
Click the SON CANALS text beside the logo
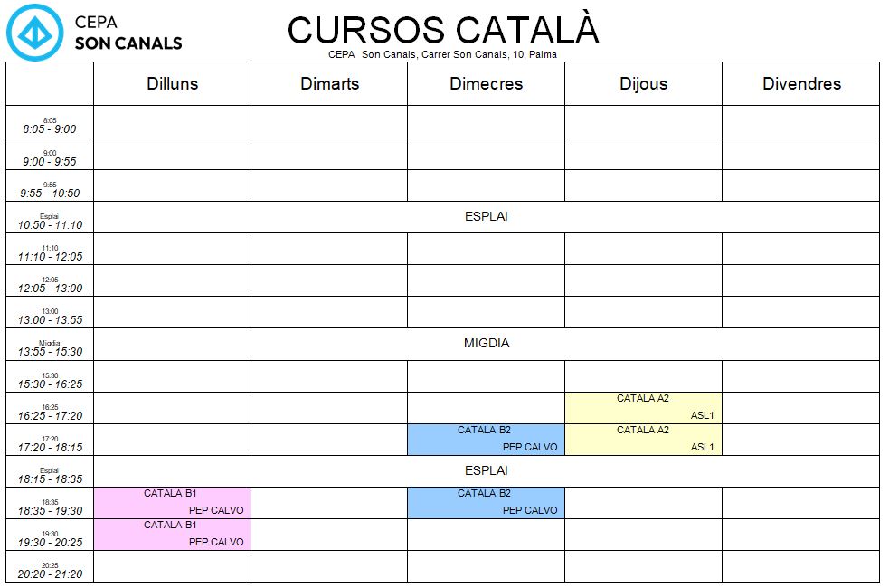pos(128,43)
